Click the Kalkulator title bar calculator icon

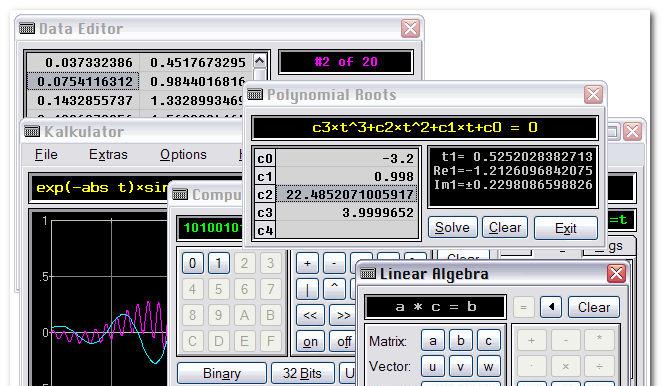click(32, 131)
